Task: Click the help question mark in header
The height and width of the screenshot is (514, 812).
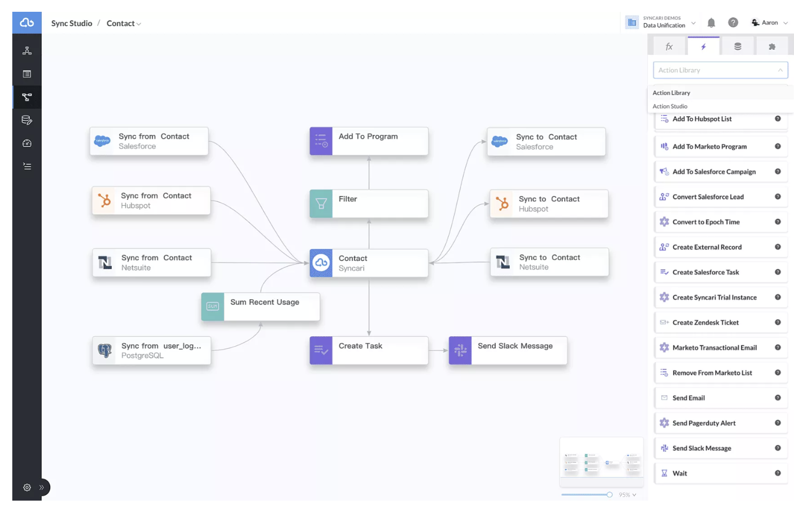Action: [x=733, y=22]
